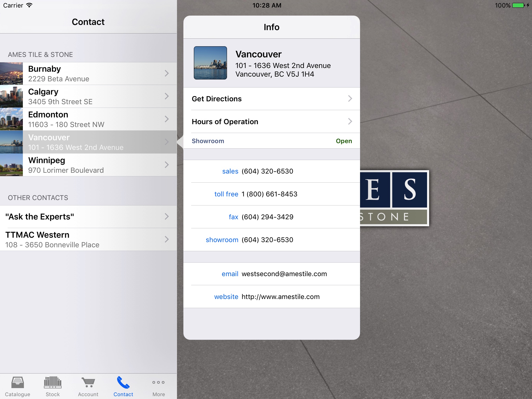Expand the "Ask the Experts" chevron
532x399 pixels.
point(167,216)
